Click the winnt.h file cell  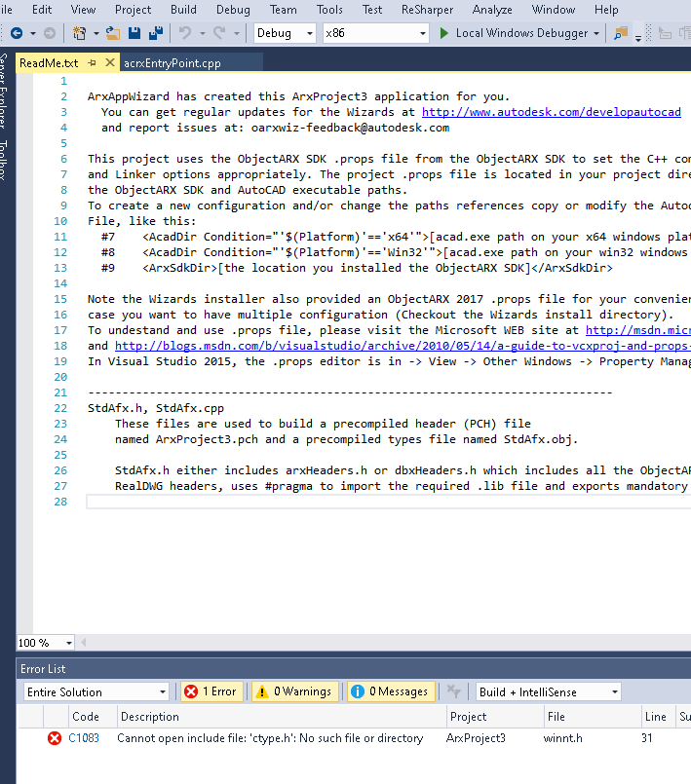coord(563,738)
